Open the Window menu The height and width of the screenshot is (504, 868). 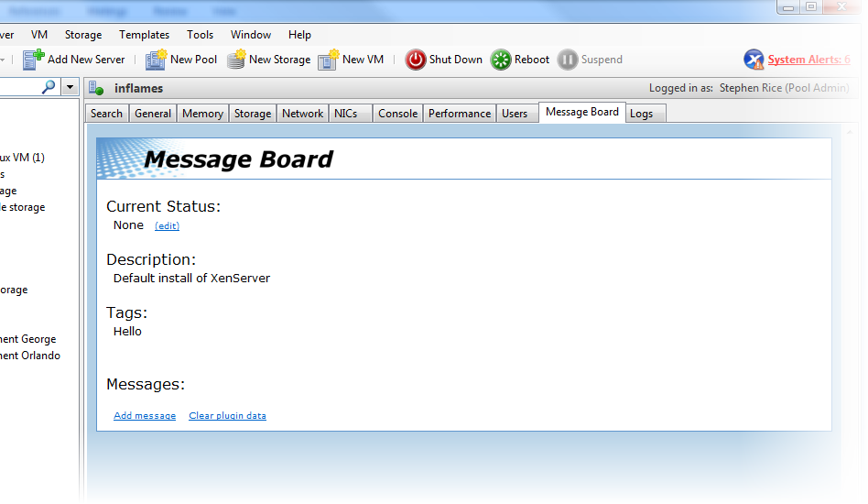point(251,34)
